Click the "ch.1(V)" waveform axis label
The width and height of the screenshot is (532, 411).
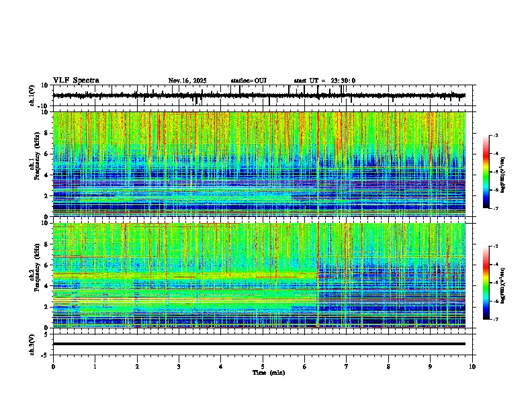[32, 95]
